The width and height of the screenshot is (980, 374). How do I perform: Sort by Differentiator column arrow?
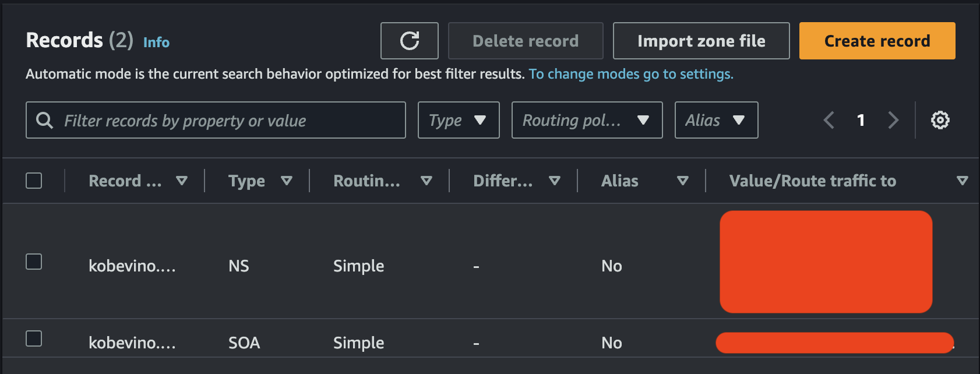point(554,181)
